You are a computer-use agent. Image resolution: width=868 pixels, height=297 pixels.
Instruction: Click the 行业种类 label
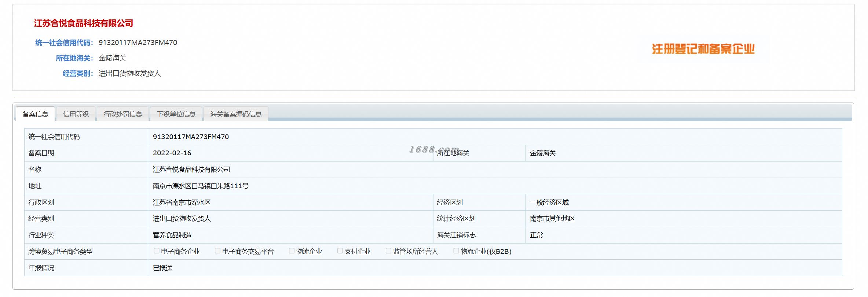[41, 235]
